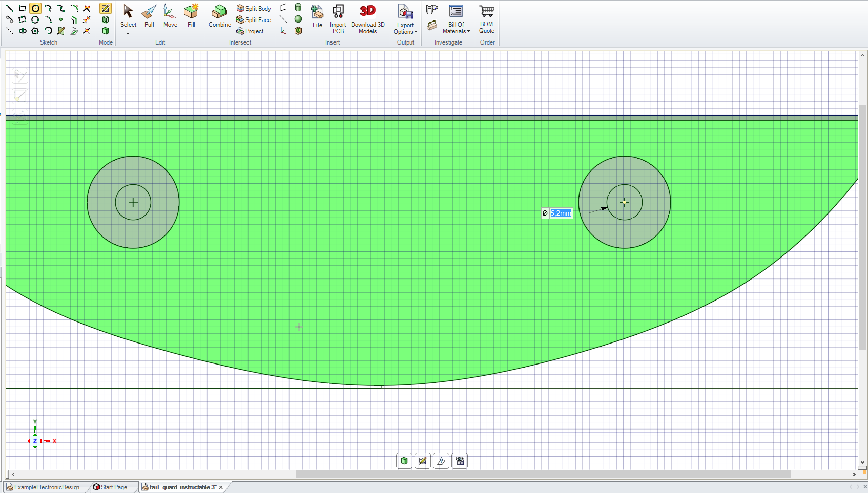
Task: Choose the Pull tool
Action: point(149,15)
